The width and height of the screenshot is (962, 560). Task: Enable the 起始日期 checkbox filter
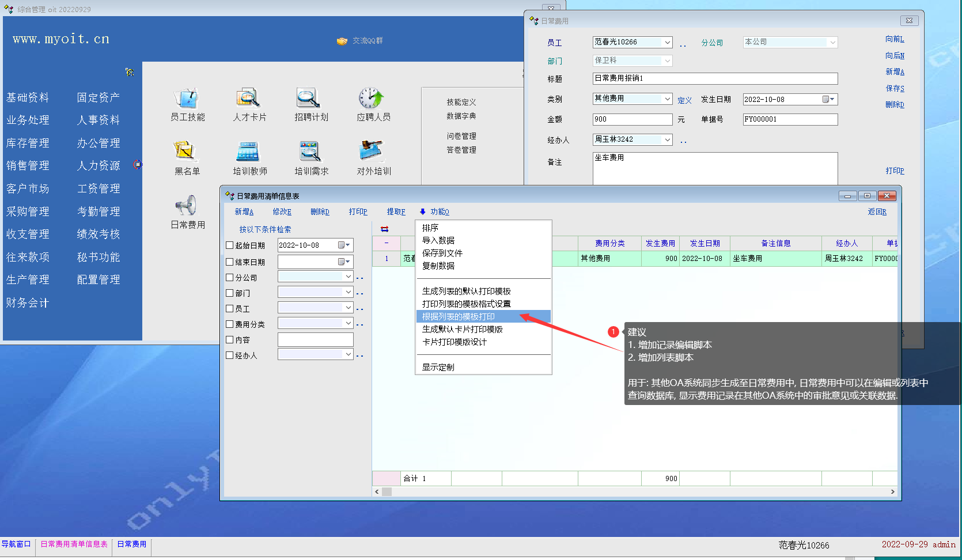230,245
